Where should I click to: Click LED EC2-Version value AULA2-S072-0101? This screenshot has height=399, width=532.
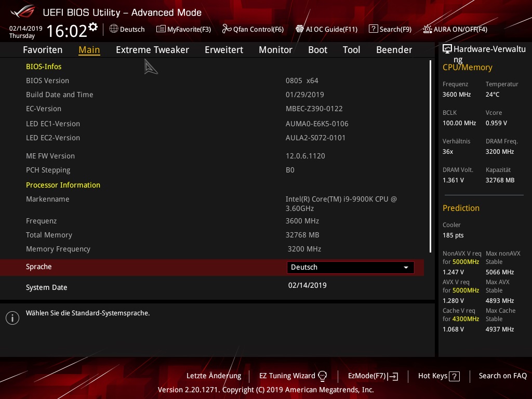[315, 138]
